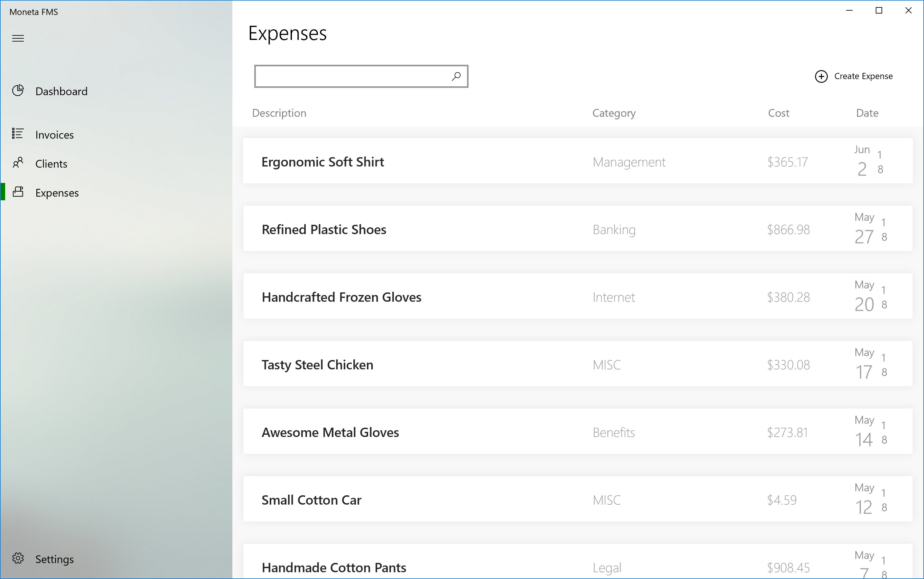Open the Dashboard page
The width and height of the screenshot is (924, 579).
click(x=61, y=91)
